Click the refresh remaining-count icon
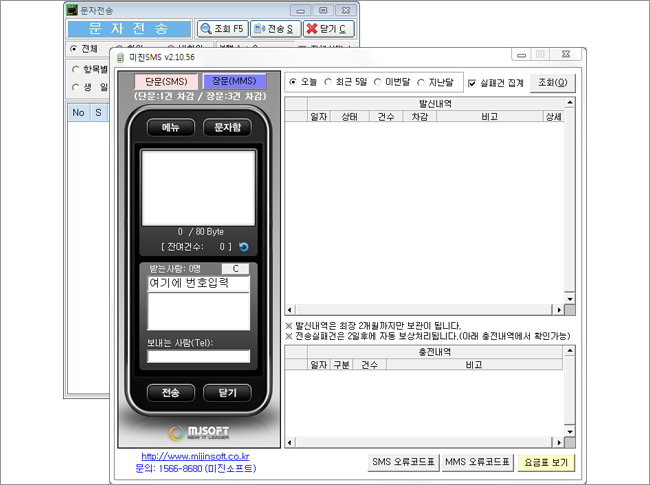650x485 pixels. pyautogui.click(x=244, y=247)
